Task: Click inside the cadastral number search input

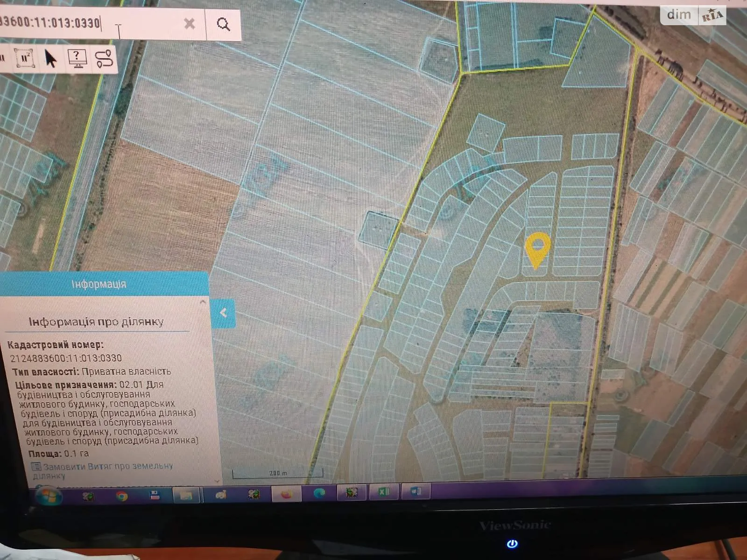Action: (x=70, y=23)
